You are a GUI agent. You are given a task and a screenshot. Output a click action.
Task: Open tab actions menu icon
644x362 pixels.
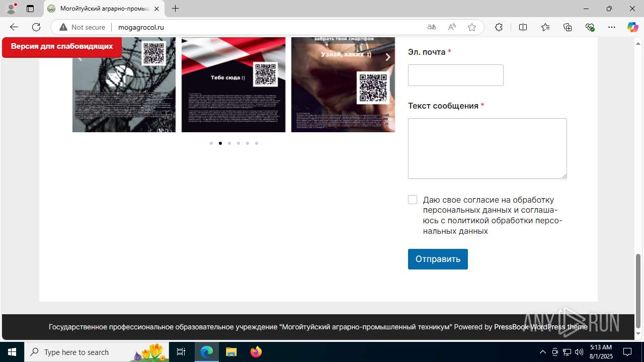click(x=30, y=9)
